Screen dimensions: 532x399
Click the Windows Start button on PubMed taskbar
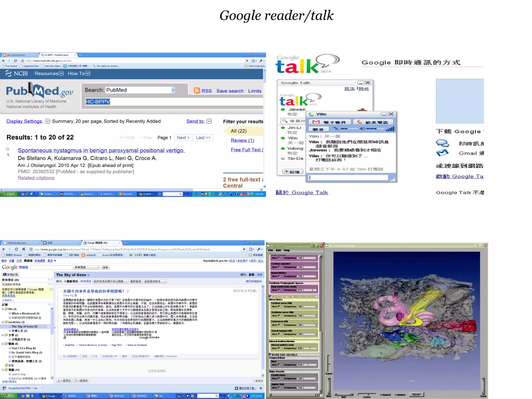(x=9, y=194)
